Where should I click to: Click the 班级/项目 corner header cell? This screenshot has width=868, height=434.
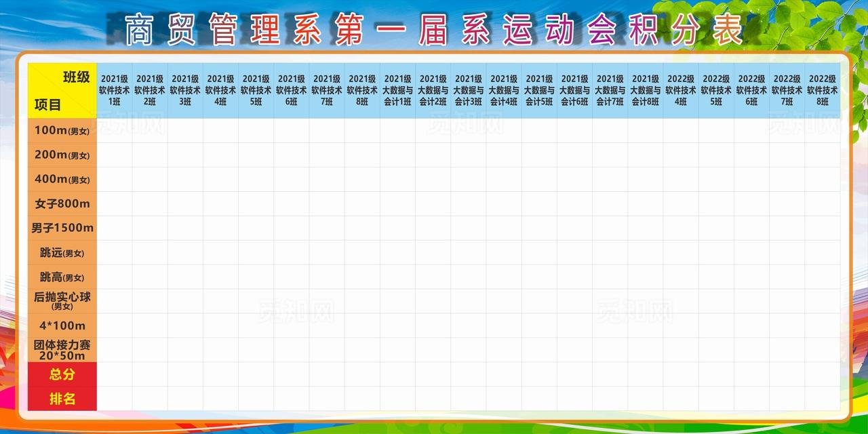(x=62, y=89)
